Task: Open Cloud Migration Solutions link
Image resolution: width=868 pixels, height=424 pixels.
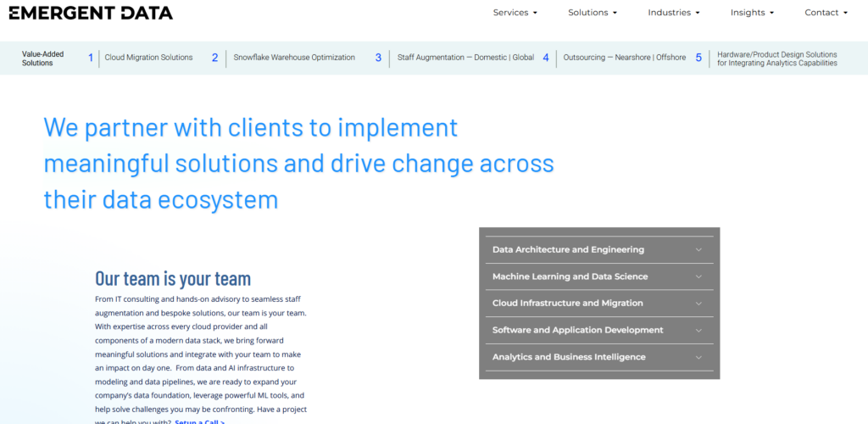Action: pos(149,58)
